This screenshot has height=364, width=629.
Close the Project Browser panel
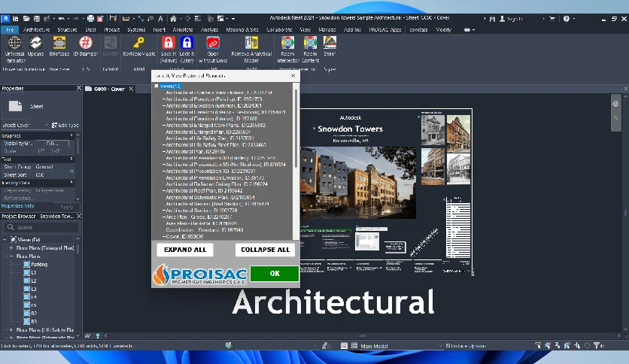pos(78,216)
